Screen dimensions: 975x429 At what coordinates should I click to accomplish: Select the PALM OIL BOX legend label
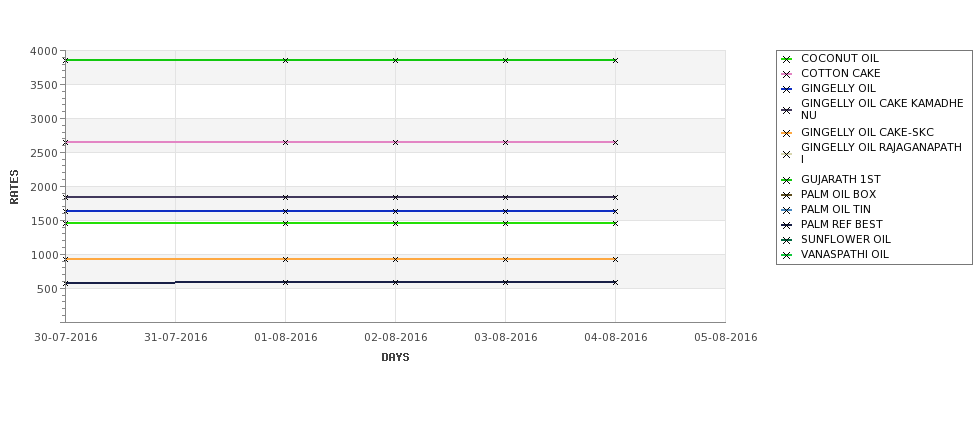(x=838, y=195)
